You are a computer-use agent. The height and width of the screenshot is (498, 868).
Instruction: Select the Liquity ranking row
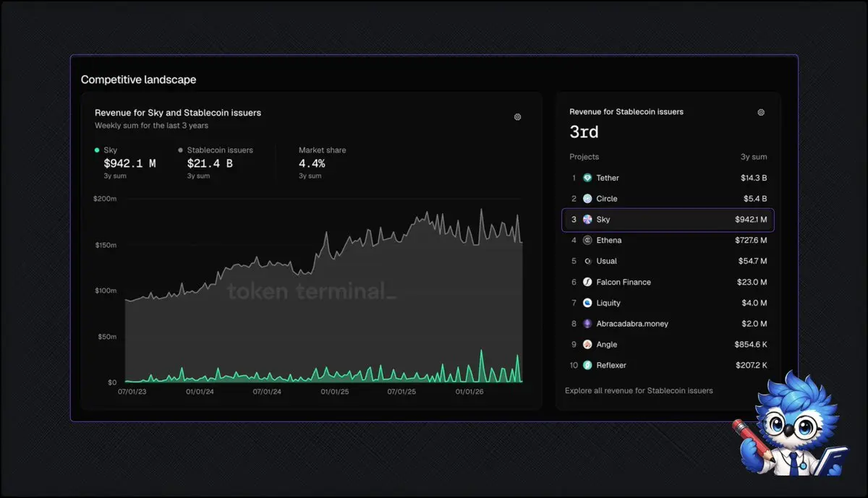click(x=668, y=303)
